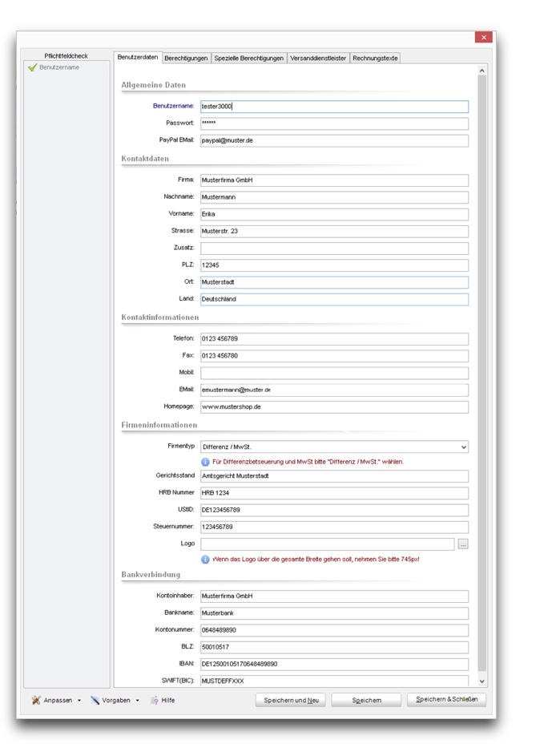This screenshot has width=548, height=756.
Task: Click the Bankname field
Action: point(334,613)
